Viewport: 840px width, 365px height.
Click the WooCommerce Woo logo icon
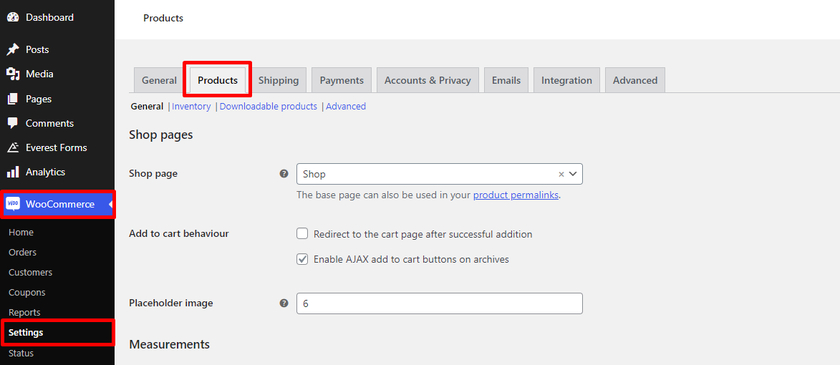pyautogui.click(x=13, y=204)
